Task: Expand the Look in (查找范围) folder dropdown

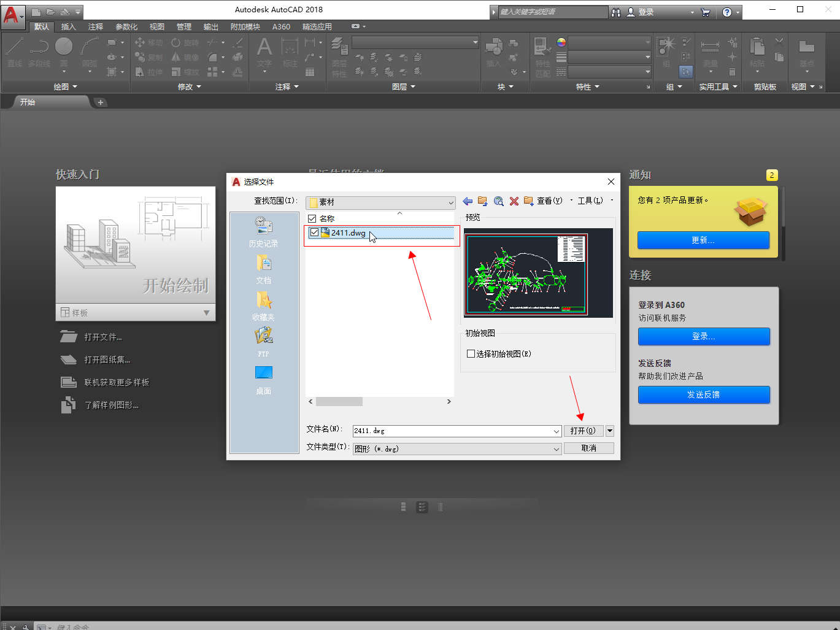Action: tap(450, 202)
